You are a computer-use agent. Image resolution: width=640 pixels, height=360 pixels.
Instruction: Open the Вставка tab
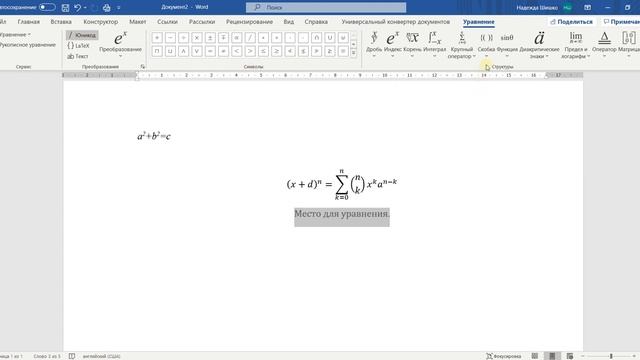(x=61, y=22)
